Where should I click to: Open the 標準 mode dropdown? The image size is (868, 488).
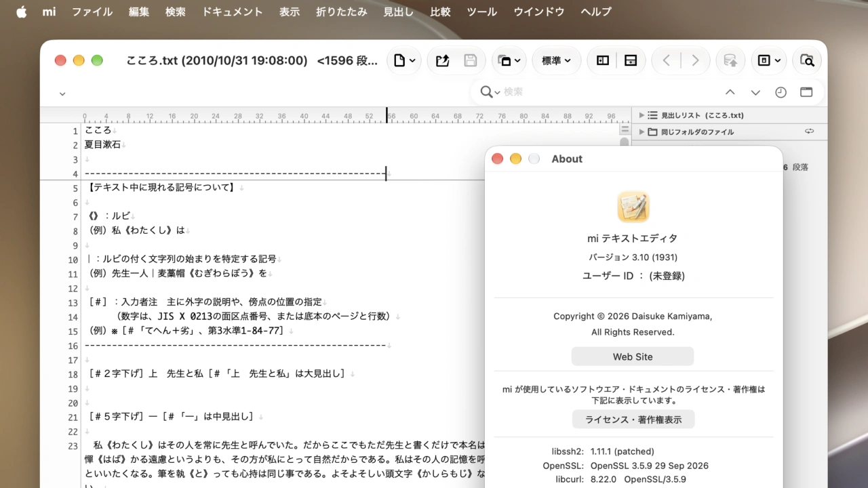[556, 60]
